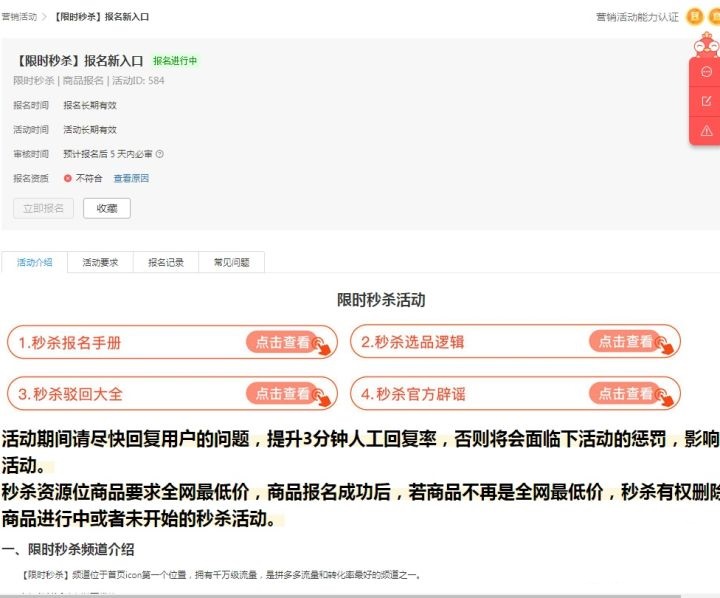Click the help question icon after 5天内必审
720x598 pixels.
pos(160,154)
